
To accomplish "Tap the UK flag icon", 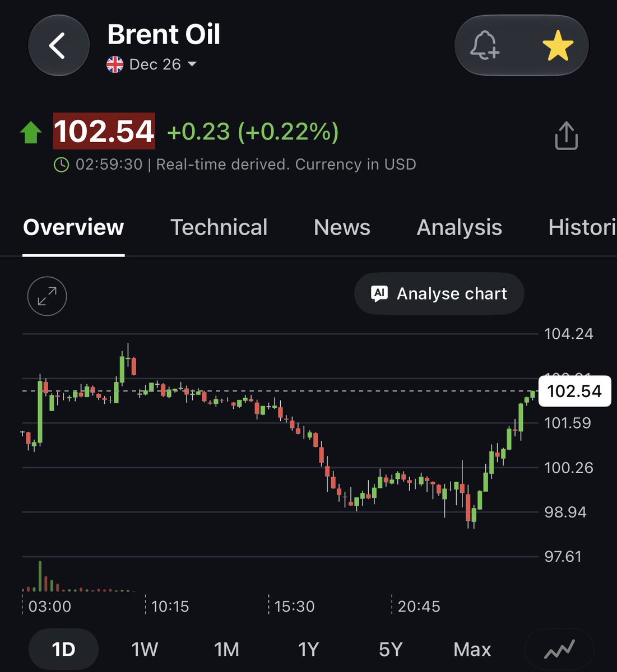I will 115,64.
